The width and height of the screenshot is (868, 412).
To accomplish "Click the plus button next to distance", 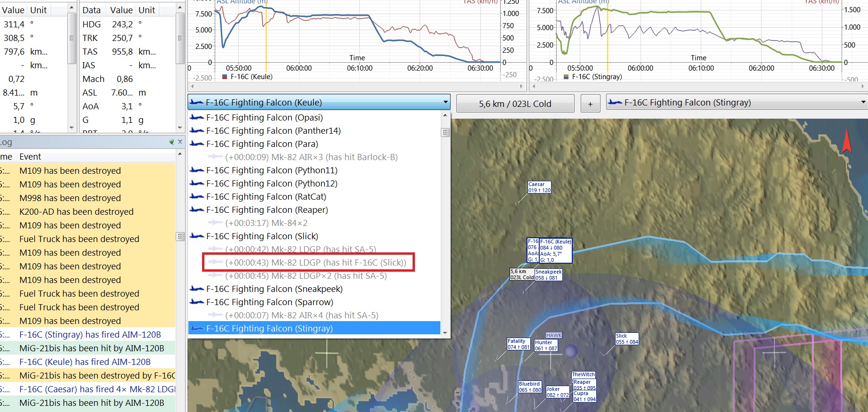I will [590, 104].
